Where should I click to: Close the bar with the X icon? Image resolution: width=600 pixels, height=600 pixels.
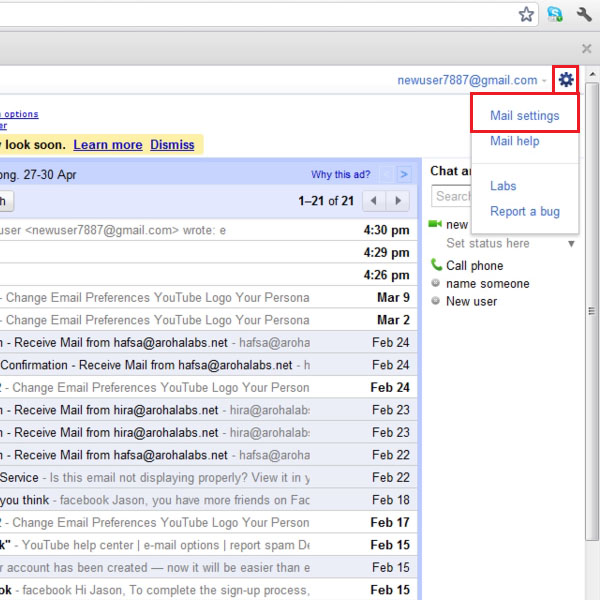coord(586,49)
